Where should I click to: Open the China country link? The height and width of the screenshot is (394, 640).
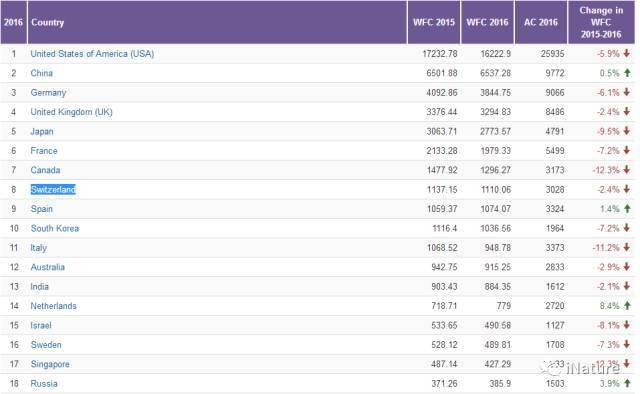(x=42, y=73)
